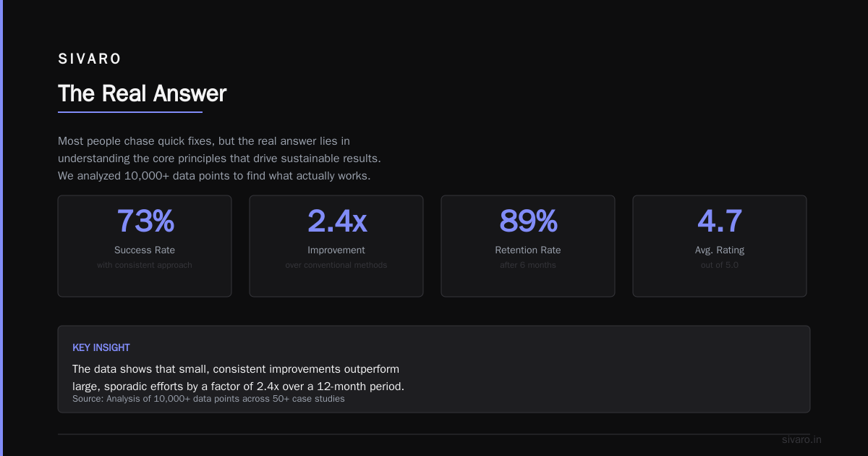
Task: Click the SIVARO brand logo text
Action: click(x=90, y=59)
